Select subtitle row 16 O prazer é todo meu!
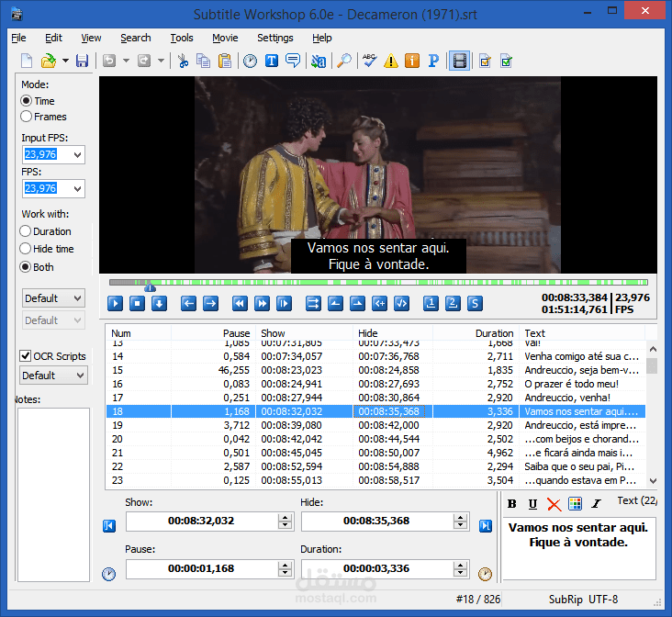 pos(375,384)
